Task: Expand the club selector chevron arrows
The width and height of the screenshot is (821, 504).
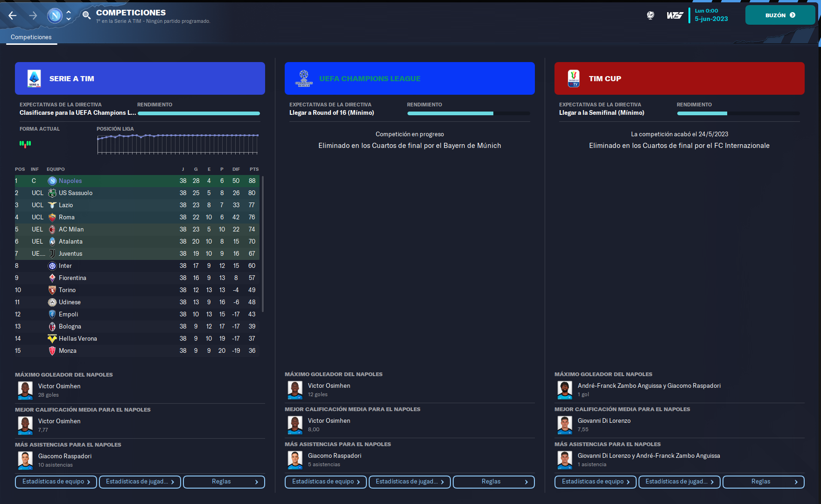Action: 69,15
